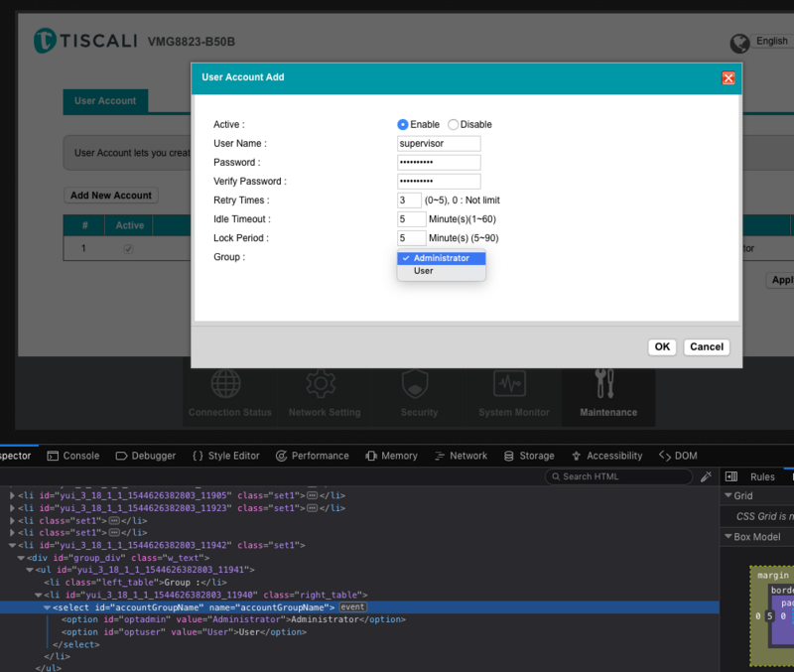Click the Apply button at right edge
Viewport: 794px width, 672px height.
pyautogui.click(x=780, y=280)
